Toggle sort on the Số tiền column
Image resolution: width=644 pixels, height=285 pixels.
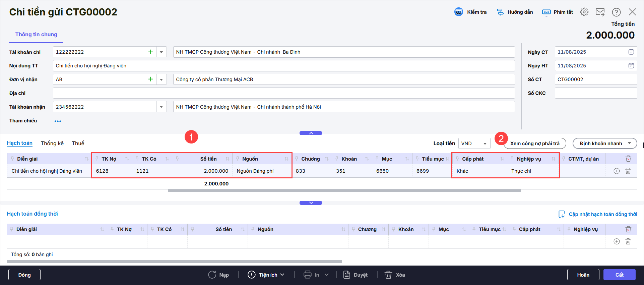[x=228, y=159]
